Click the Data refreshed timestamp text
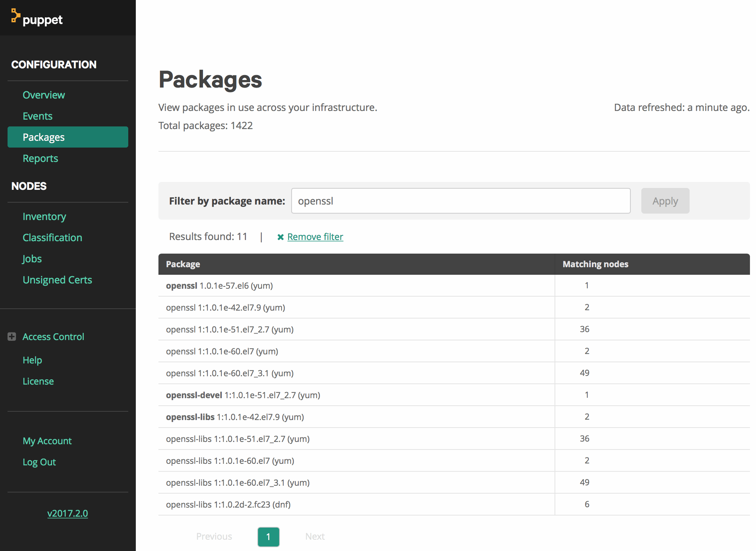The width and height of the screenshot is (756, 551). click(x=682, y=108)
